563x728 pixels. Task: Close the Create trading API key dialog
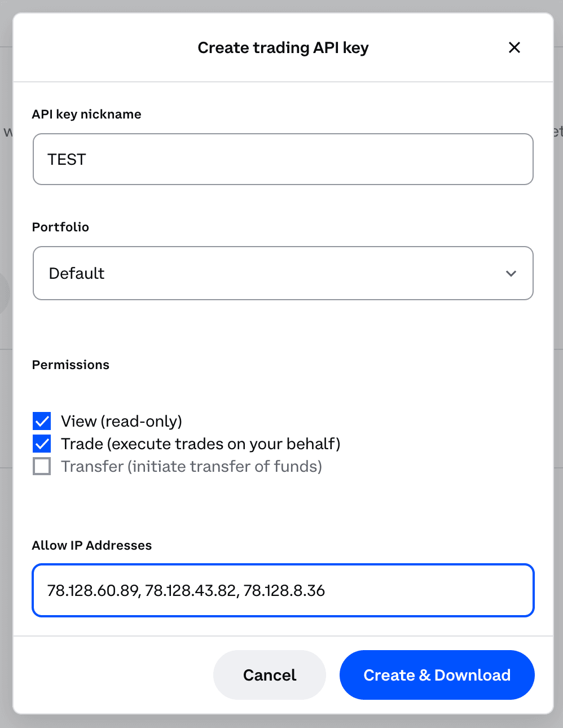pos(514,47)
